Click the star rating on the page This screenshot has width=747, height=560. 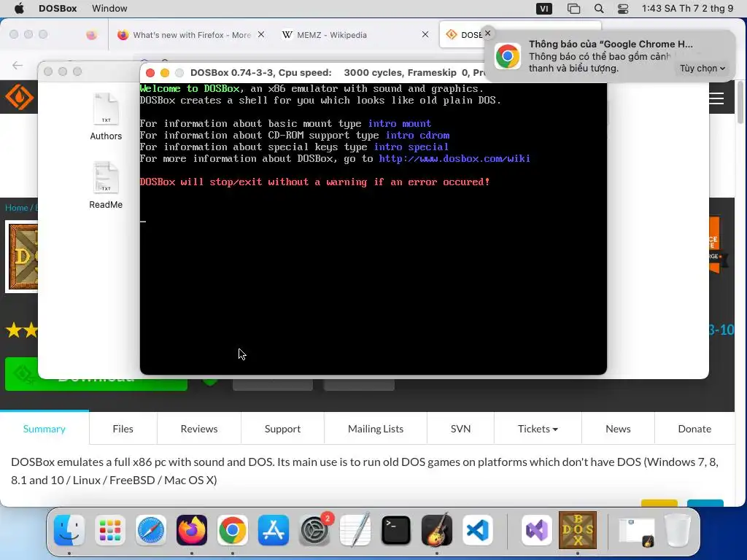pos(21,330)
